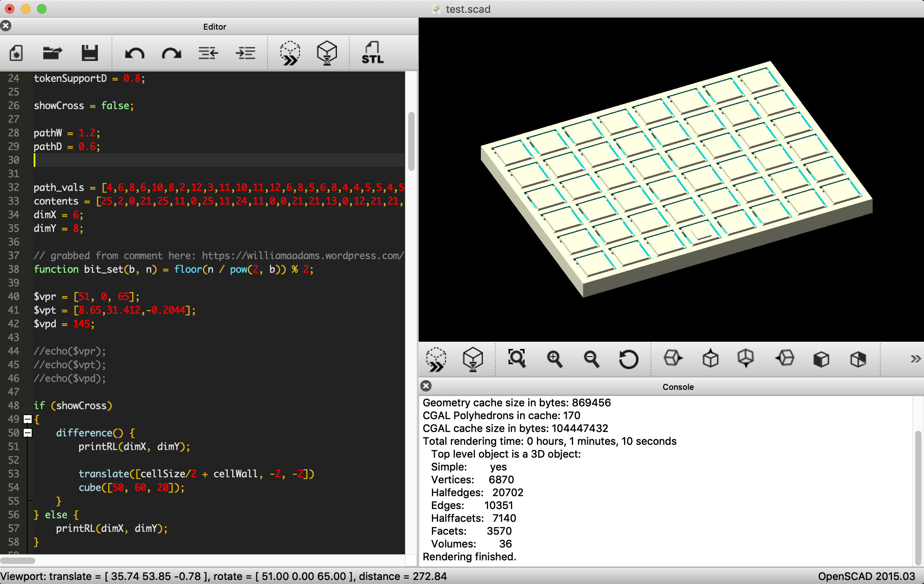Image resolution: width=924 pixels, height=584 pixels.
Task: Expand the hidden viewer toolbar items chevron
Action: [915, 359]
